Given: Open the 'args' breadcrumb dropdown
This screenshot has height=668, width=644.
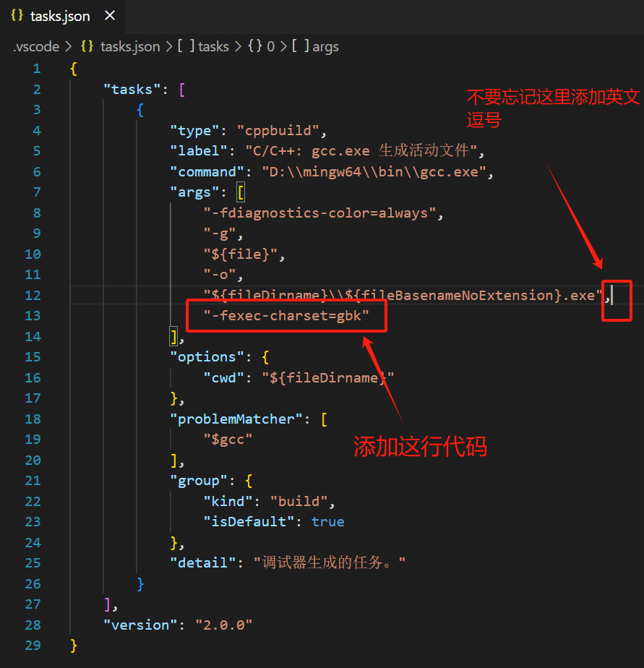Looking at the screenshot, I should pos(325,46).
